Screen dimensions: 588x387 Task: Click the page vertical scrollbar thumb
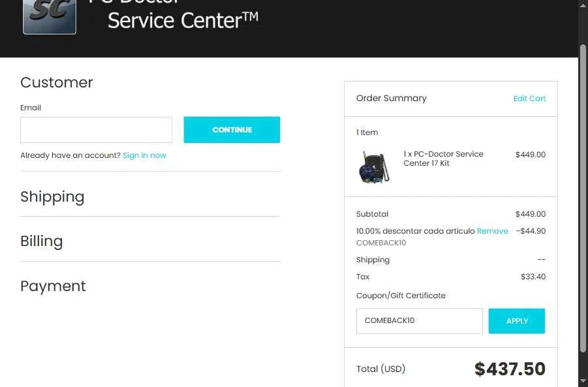(x=583, y=199)
